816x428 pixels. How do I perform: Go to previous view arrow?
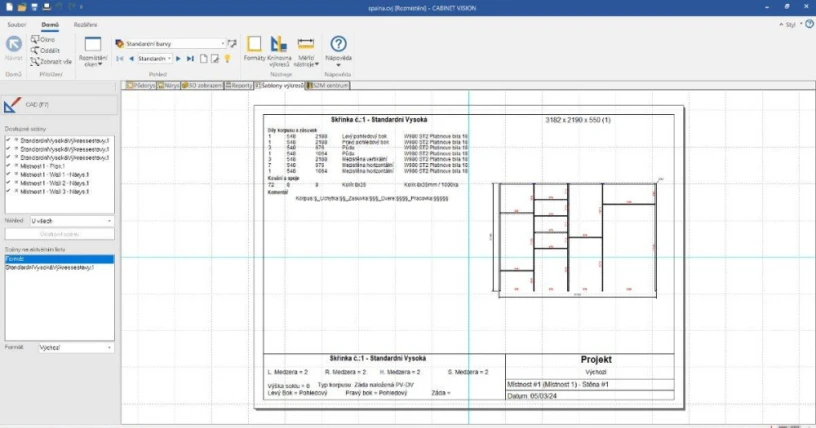point(131,59)
